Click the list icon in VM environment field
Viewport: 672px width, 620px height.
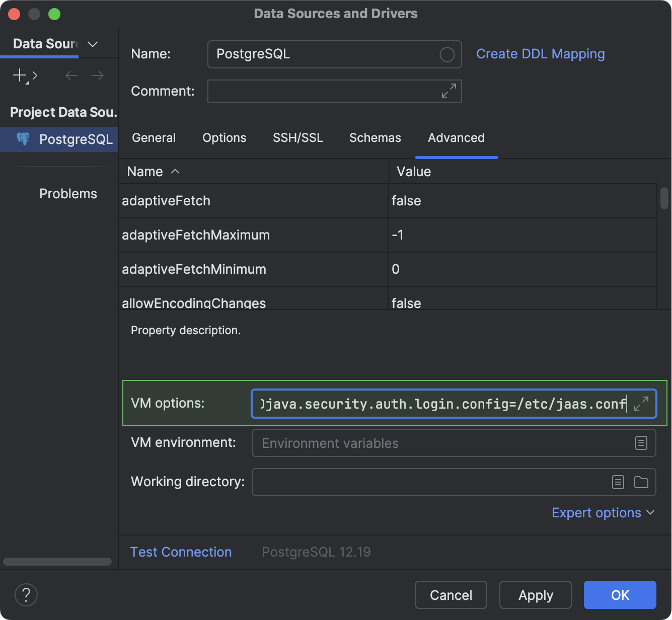click(x=641, y=443)
